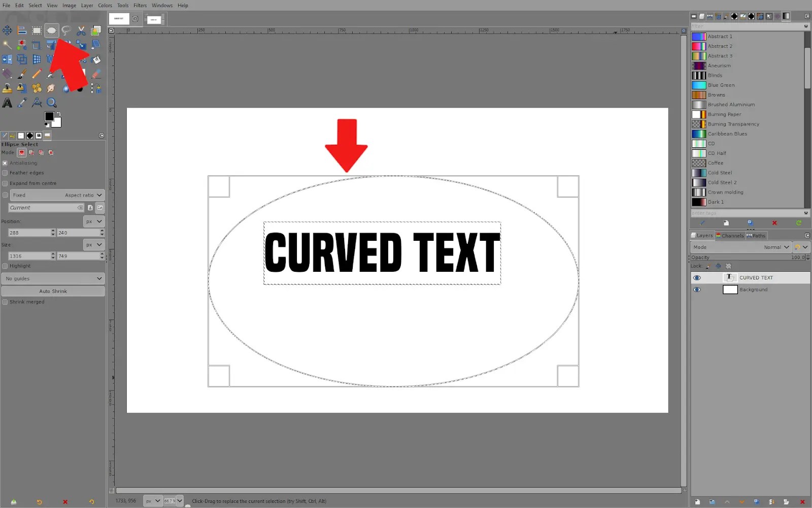Hide the Background layer
Viewport: 812px width, 508px height.
coord(696,289)
